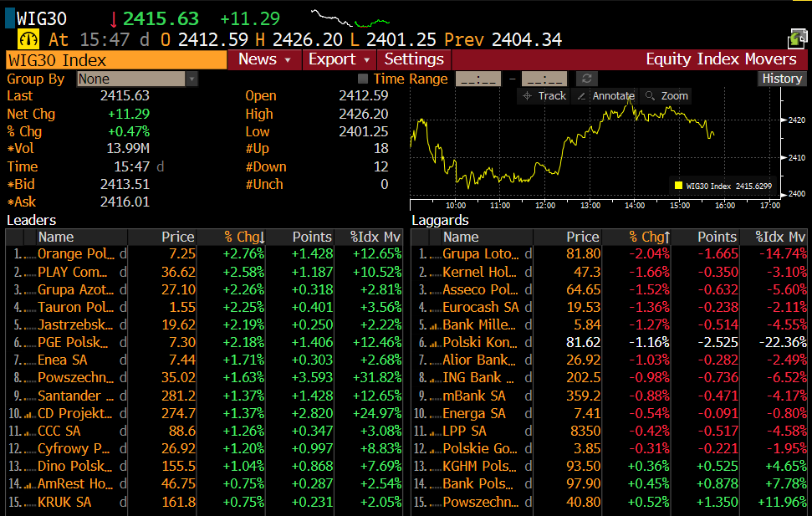
Task: Click the Bid value 2413.51
Action: (x=125, y=185)
